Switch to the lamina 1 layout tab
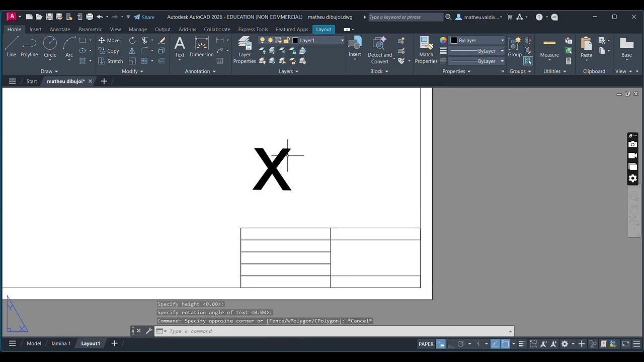This screenshot has height=362, width=644. coord(61,343)
